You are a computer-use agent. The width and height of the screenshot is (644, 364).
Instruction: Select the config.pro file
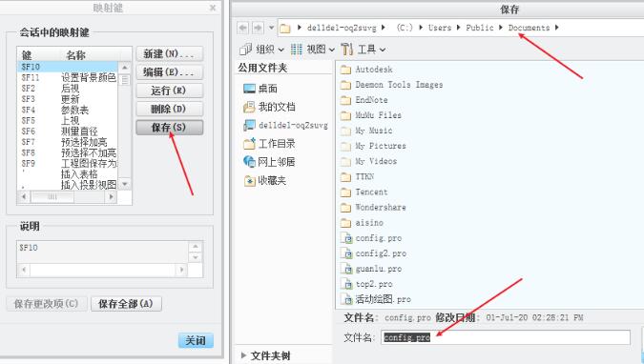coord(371,238)
